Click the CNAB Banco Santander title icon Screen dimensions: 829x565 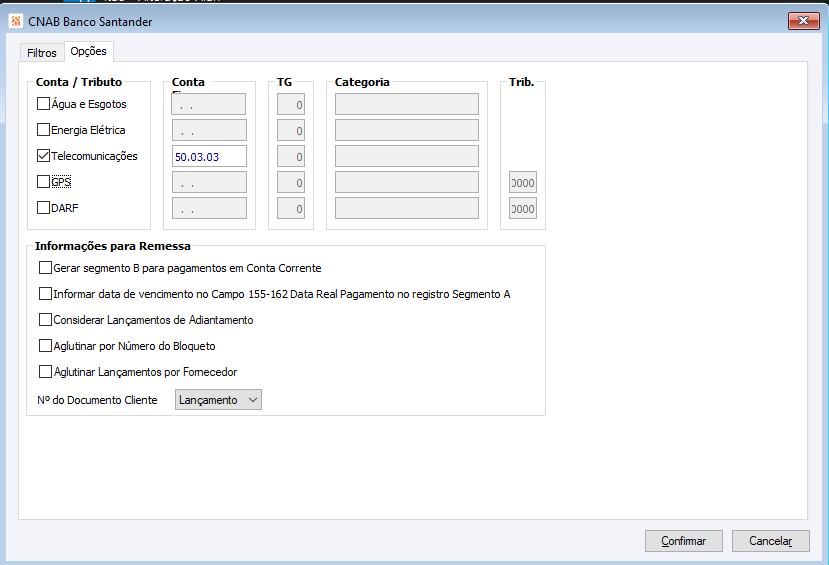pyautogui.click(x=16, y=21)
